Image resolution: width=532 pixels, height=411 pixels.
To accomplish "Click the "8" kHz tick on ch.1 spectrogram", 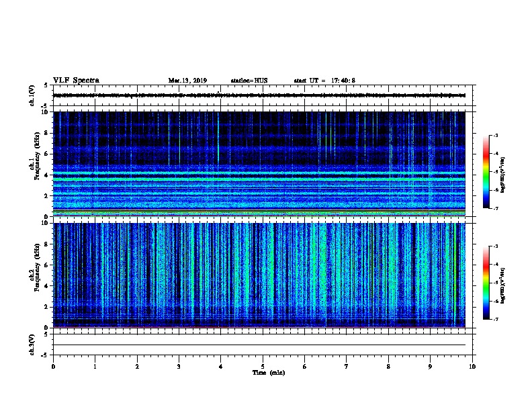I will click(x=46, y=133).
